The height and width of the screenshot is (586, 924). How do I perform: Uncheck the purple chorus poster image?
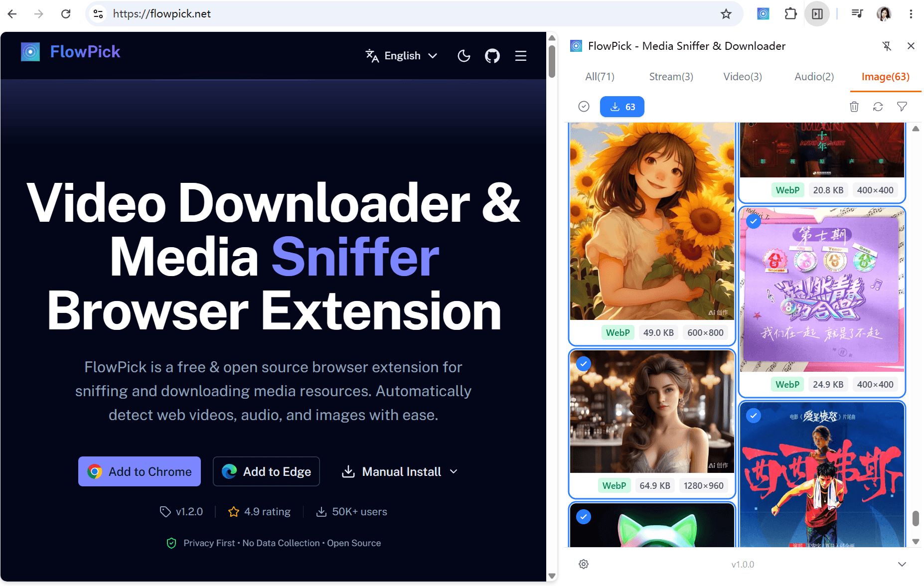(754, 221)
